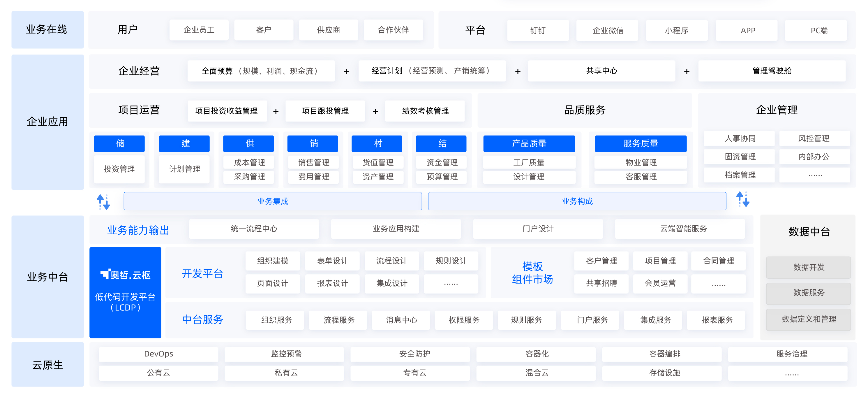This screenshot has width=868, height=397.
Task: Click 人事协同 under 企业管理
Action: [740, 139]
